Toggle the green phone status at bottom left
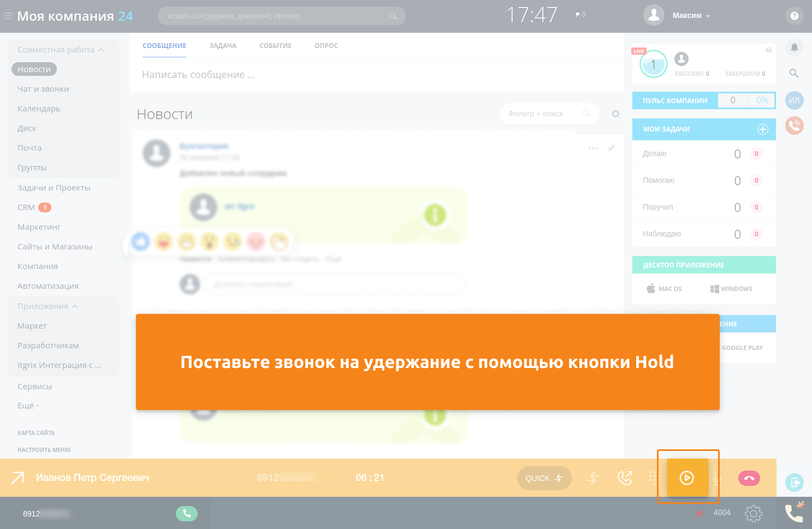Viewport: 812px width, 529px height. [x=186, y=514]
